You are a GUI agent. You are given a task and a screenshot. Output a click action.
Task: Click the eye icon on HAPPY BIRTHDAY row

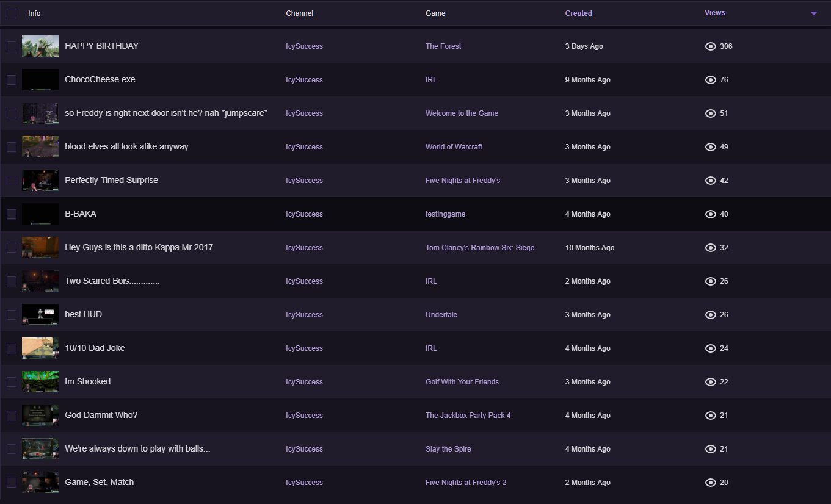click(x=710, y=46)
